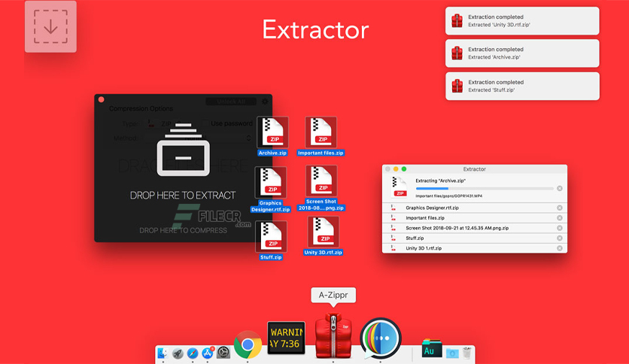Open the Console warning log icon in Dock
Image resolution: width=629 pixels, height=364 pixels.
(286, 338)
